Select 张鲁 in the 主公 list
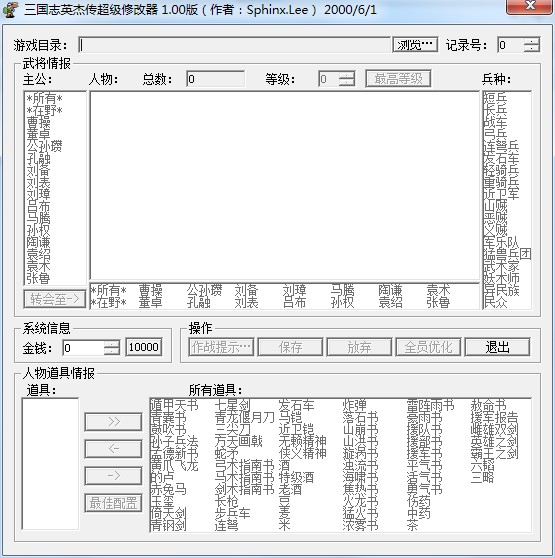The height and width of the screenshot is (558, 555). coord(38,278)
